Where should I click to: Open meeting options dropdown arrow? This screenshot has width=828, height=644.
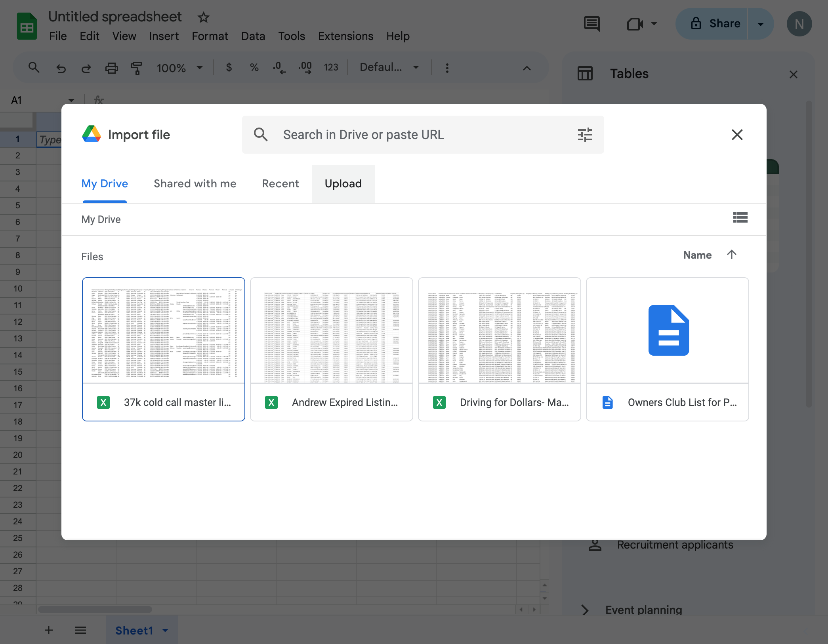point(654,24)
